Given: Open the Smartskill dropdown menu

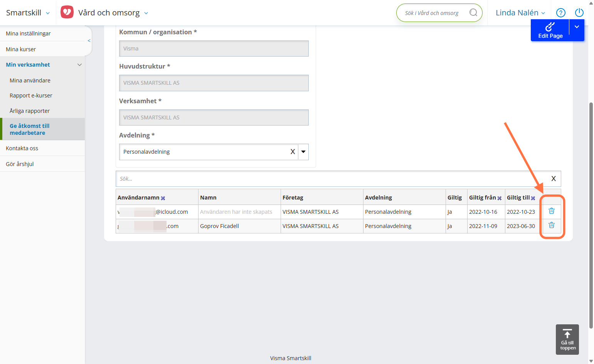Looking at the screenshot, I should coord(28,13).
